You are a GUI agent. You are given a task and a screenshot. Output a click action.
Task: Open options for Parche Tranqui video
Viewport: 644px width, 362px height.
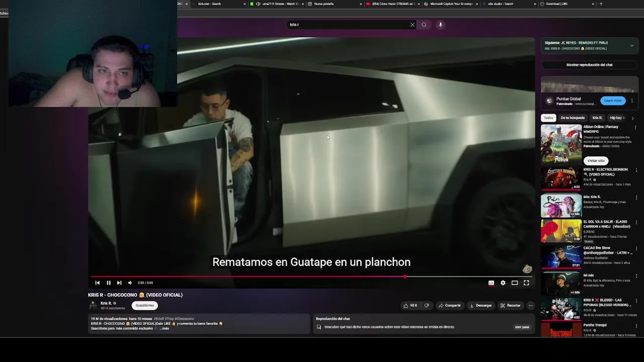(x=636, y=326)
